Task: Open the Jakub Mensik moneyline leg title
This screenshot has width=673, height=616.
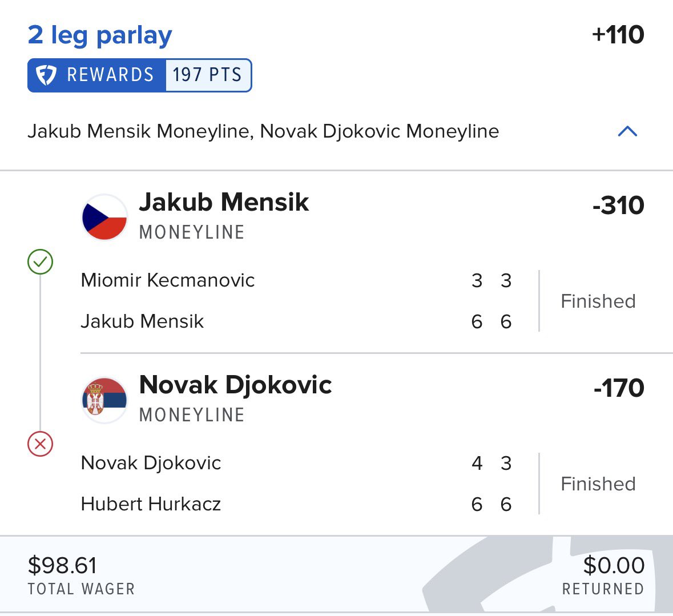Action: click(x=224, y=202)
